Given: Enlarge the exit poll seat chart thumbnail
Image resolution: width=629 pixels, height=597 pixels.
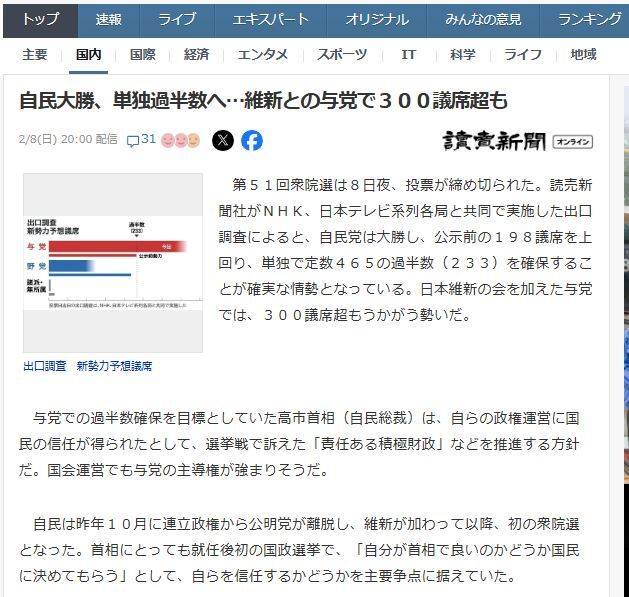Looking at the screenshot, I should pyautogui.click(x=112, y=262).
